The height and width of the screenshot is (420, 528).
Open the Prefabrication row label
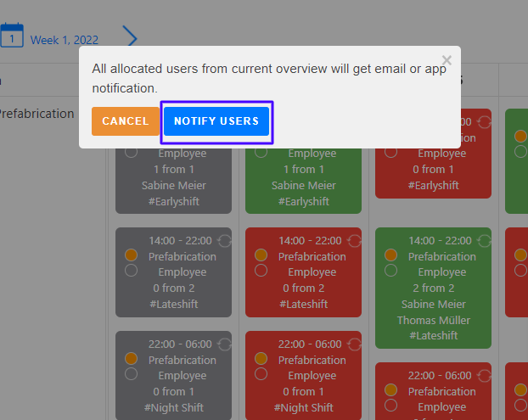pyautogui.click(x=37, y=113)
